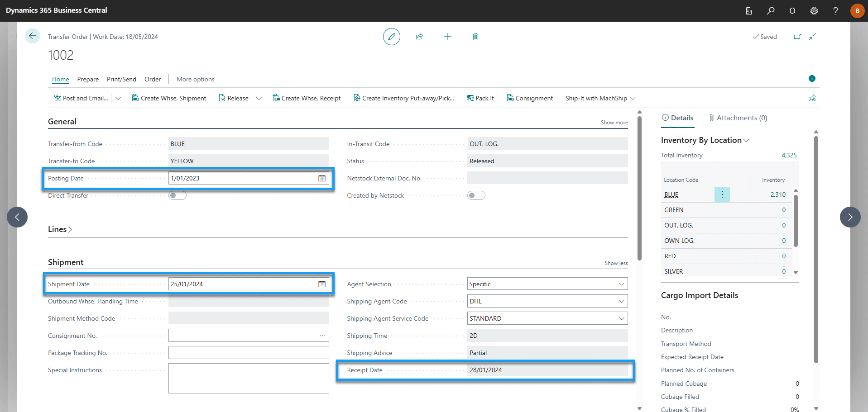
Task: Open the notifications bell icon
Action: (x=792, y=11)
